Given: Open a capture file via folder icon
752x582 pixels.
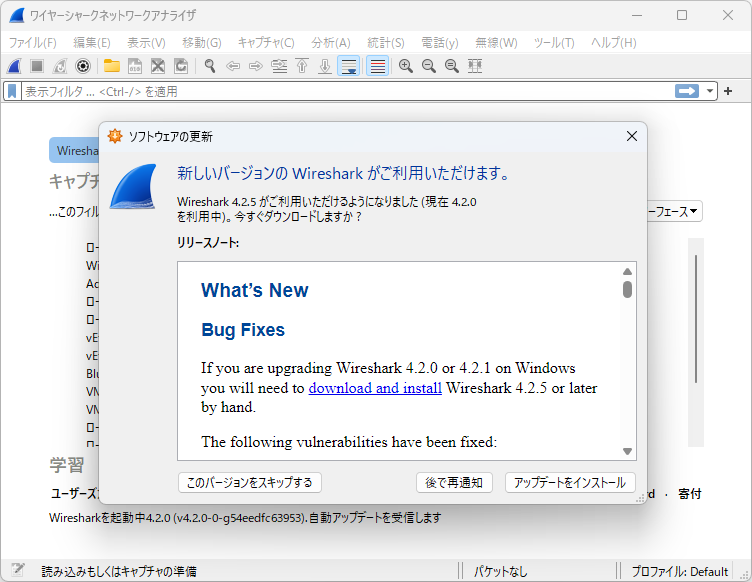Looking at the screenshot, I should 112,66.
